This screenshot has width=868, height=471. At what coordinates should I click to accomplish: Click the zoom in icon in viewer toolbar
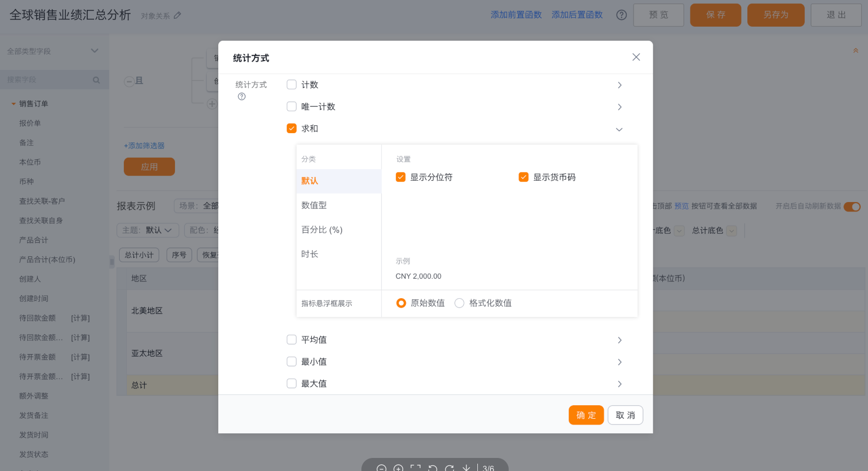tap(398, 468)
